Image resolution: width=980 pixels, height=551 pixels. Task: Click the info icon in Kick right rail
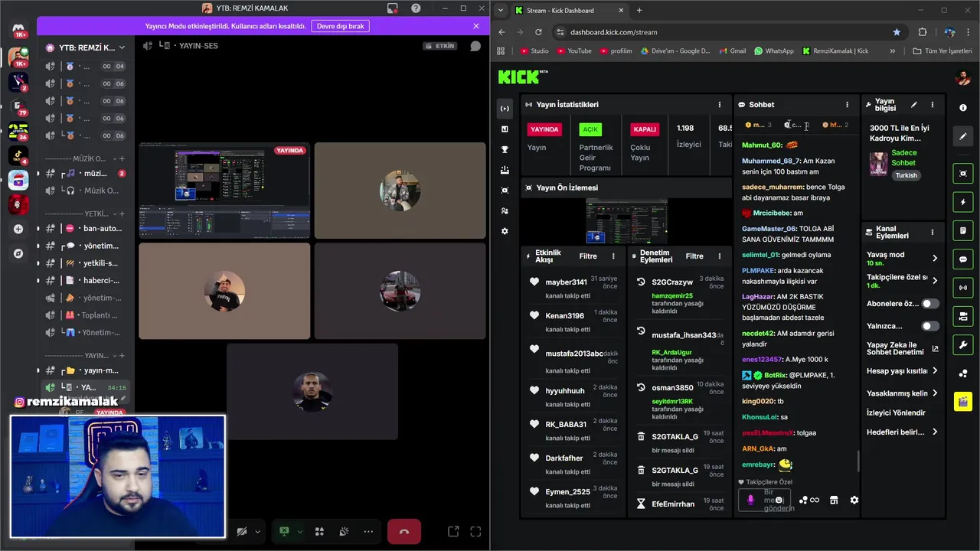coord(963,108)
